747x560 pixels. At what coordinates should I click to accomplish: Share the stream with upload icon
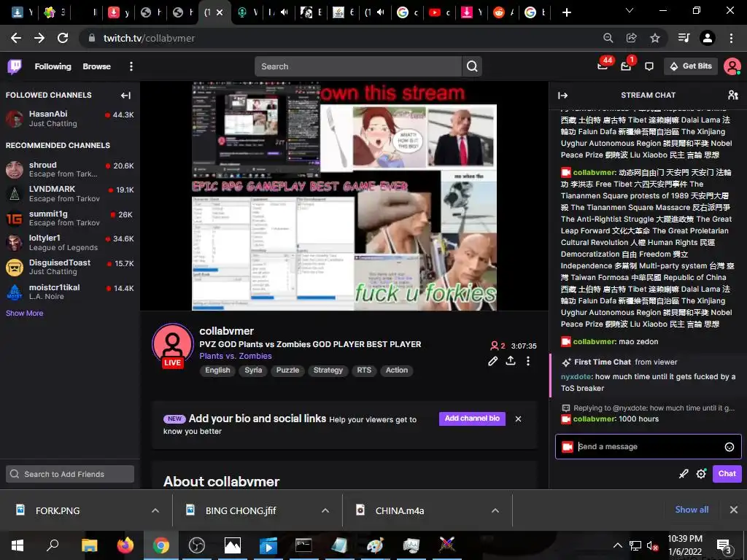point(510,360)
